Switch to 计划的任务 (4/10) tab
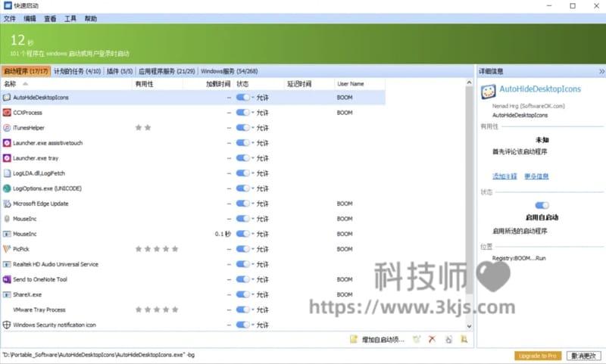This screenshot has height=364, width=606. point(77,71)
